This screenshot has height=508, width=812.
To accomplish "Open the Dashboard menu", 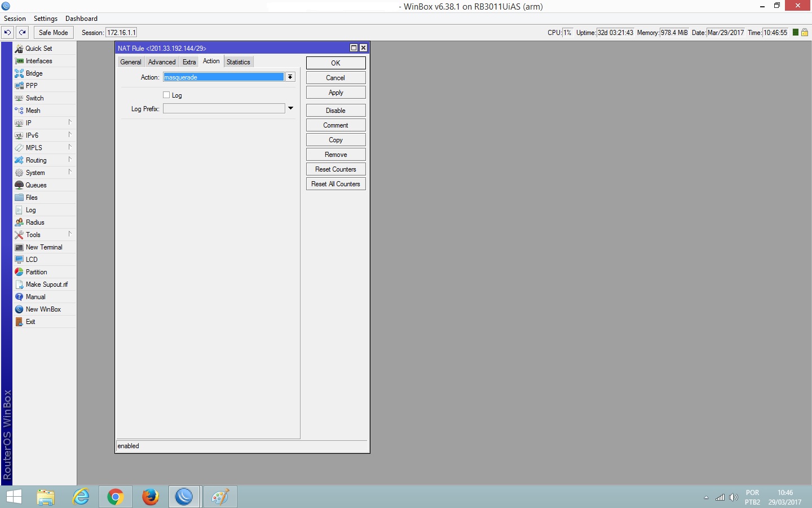I will [x=81, y=19].
